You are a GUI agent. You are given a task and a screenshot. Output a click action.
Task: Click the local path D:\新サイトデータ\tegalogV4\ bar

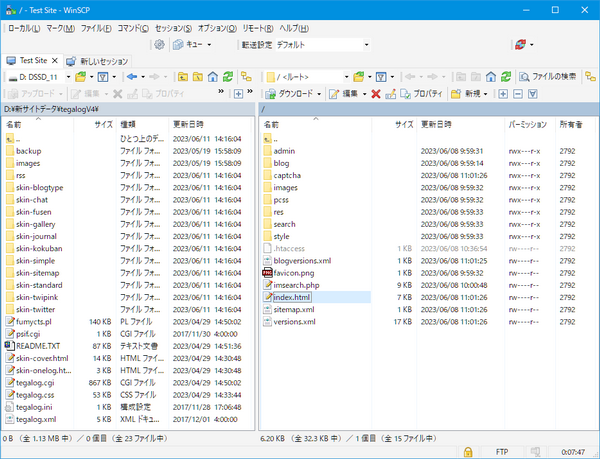(128, 109)
